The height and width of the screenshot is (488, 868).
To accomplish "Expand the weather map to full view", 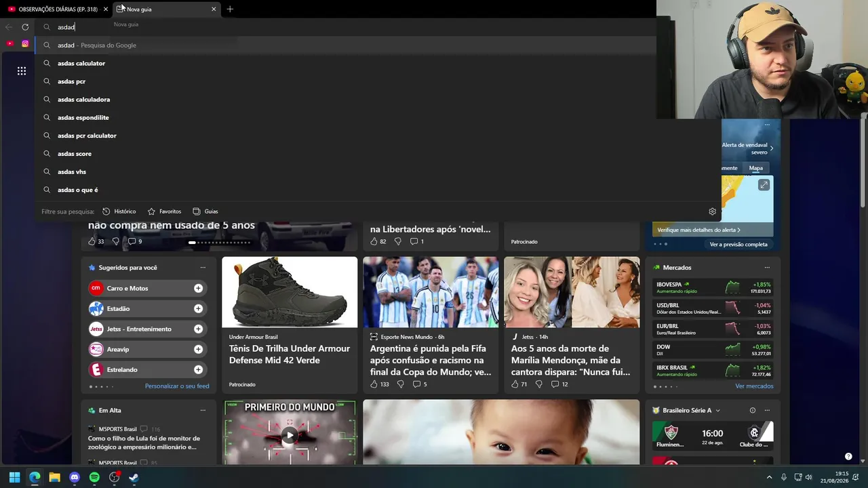I will (x=764, y=185).
